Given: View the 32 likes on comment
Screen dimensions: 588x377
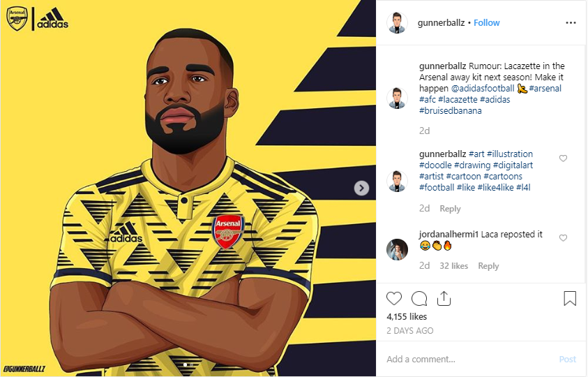Looking at the screenshot, I should click(x=454, y=266).
